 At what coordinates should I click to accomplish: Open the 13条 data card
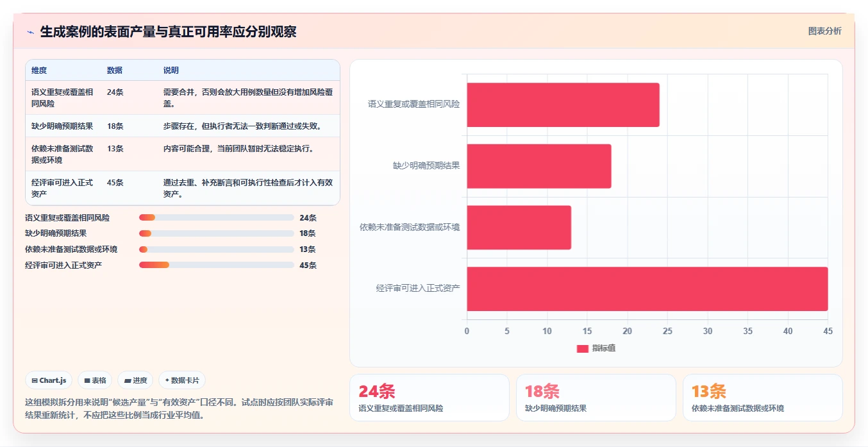click(x=763, y=398)
